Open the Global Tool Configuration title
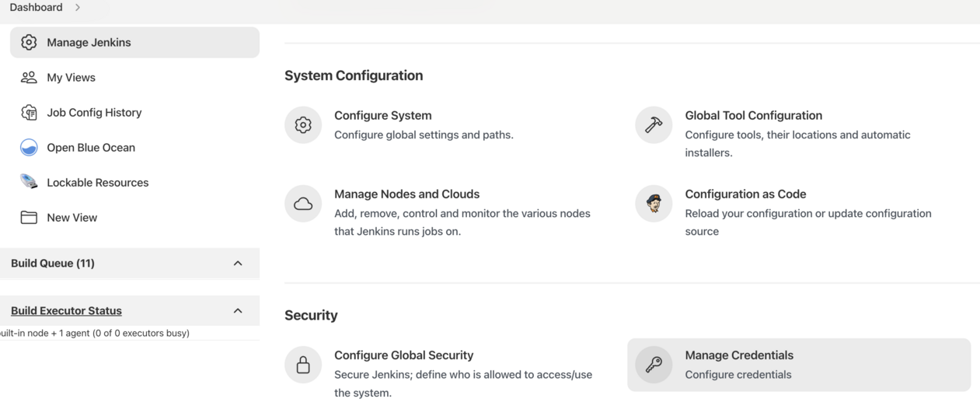Image resolution: width=980 pixels, height=420 pixels. point(753,115)
